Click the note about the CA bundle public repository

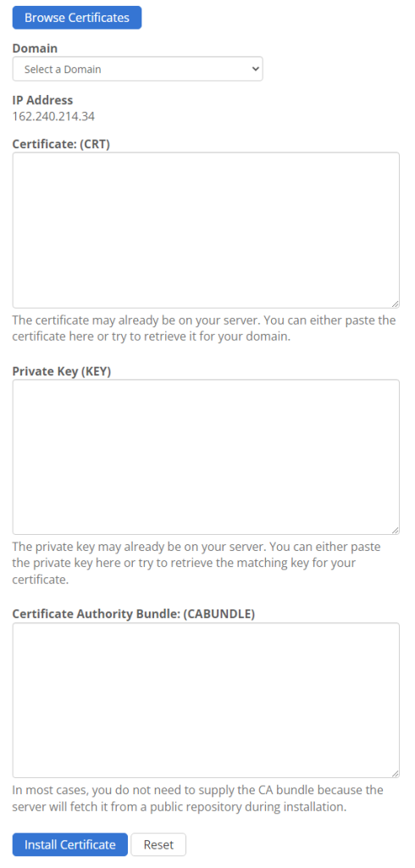click(x=197, y=798)
